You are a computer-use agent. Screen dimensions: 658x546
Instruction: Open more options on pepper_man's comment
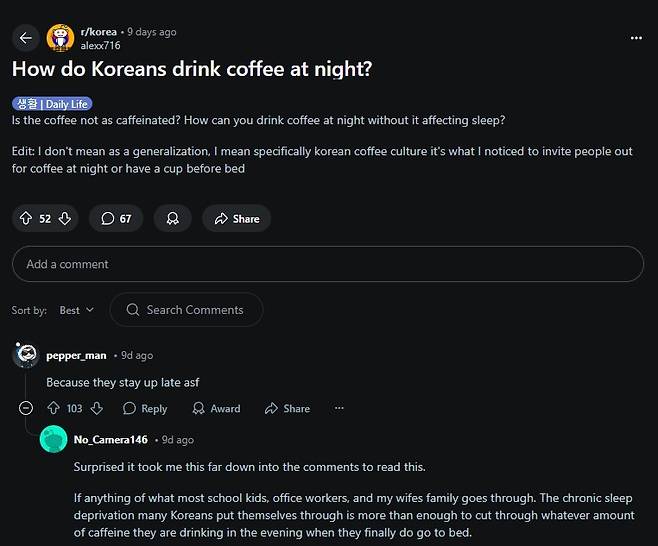pyautogui.click(x=339, y=408)
